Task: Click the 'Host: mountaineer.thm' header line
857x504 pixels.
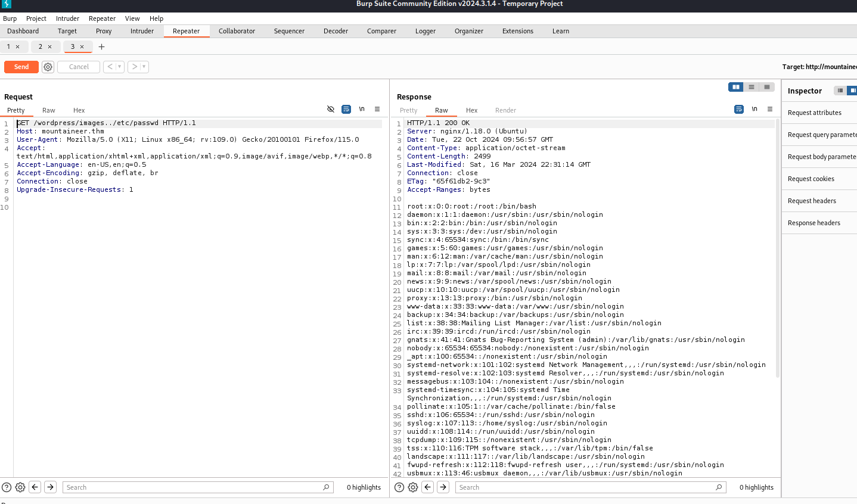Action: click(60, 132)
